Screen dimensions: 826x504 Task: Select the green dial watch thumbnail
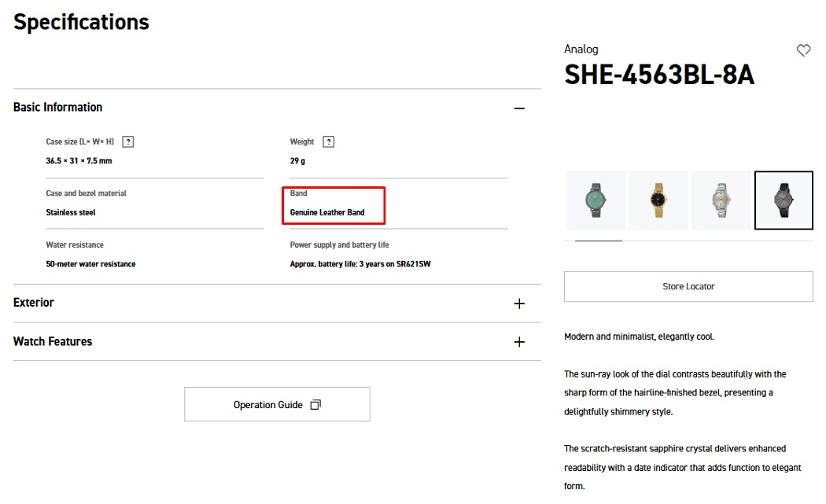tap(596, 200)
